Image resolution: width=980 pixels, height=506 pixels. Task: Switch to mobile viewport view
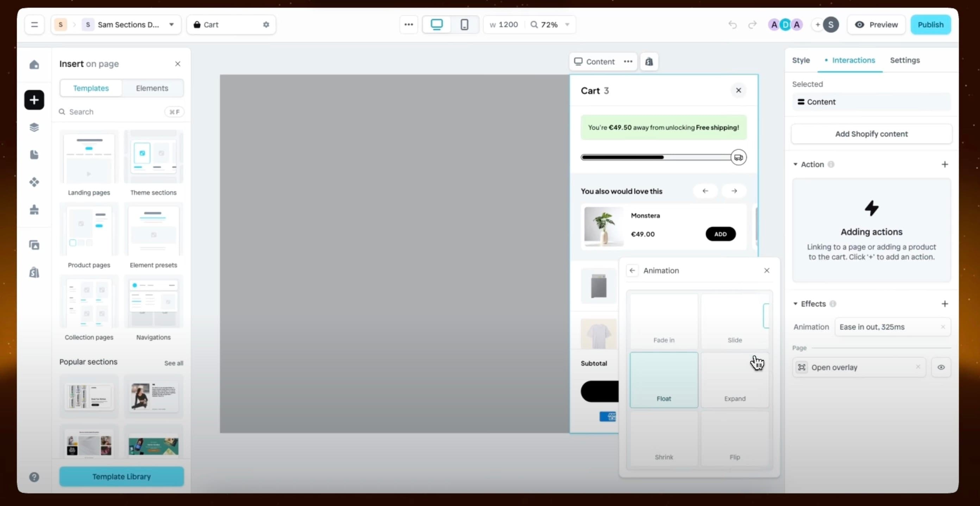(x=464, y=25)
